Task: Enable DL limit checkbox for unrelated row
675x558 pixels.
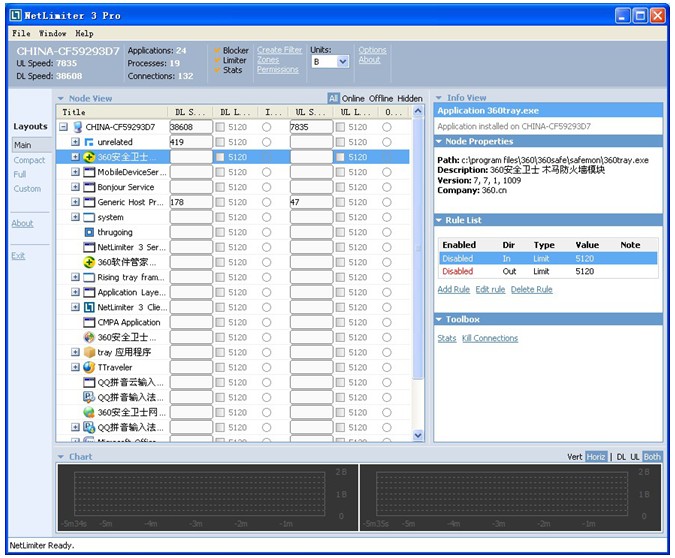Action: tap(220, 142)
